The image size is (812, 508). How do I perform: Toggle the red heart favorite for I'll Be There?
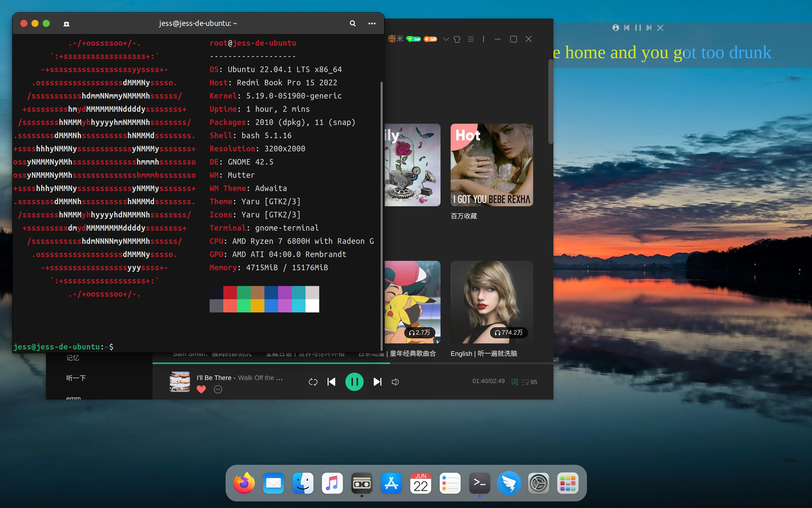coord(201,389)
